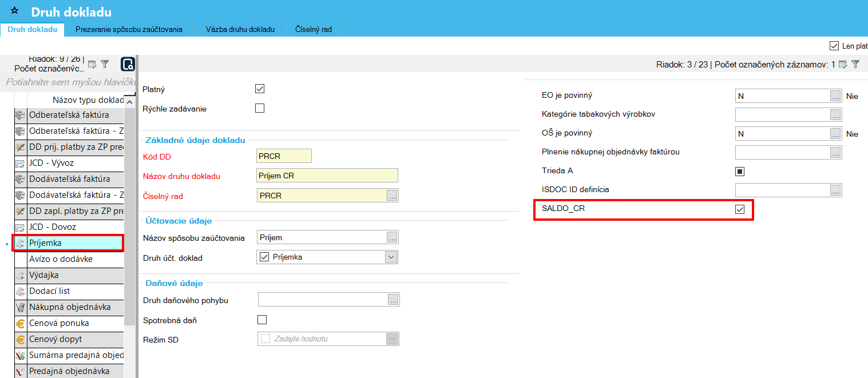The image size is (868, 378).
Task: Toggle the SALDO_CR checkbox
Action: click(740, 210)
